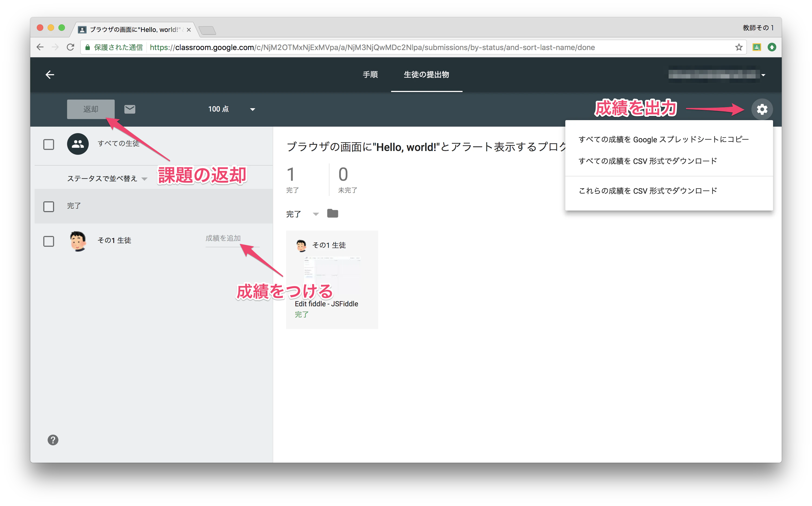Click その1 生徒 name on submission card

pyautogui.click(x=329, y=245)
